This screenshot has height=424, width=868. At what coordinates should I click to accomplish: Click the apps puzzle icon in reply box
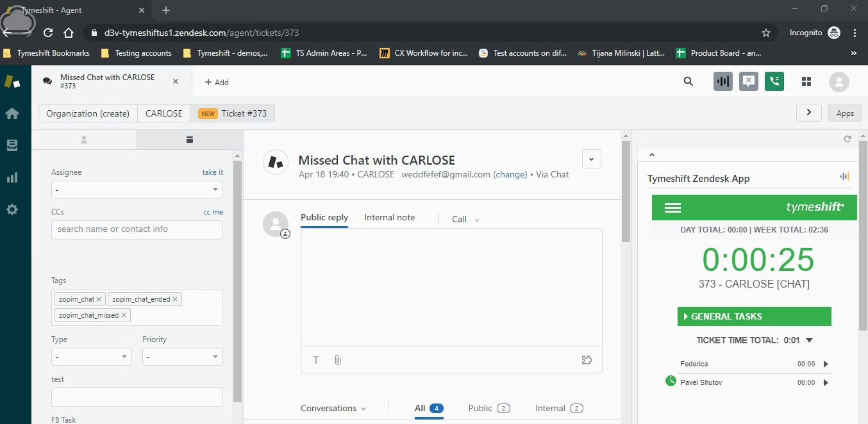(x=587, y=360)
